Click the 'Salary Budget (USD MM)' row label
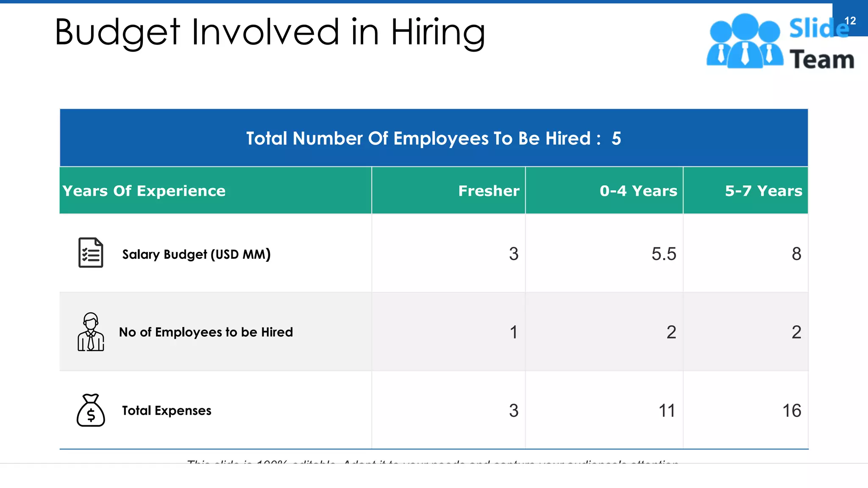 (x=196, y=254)
